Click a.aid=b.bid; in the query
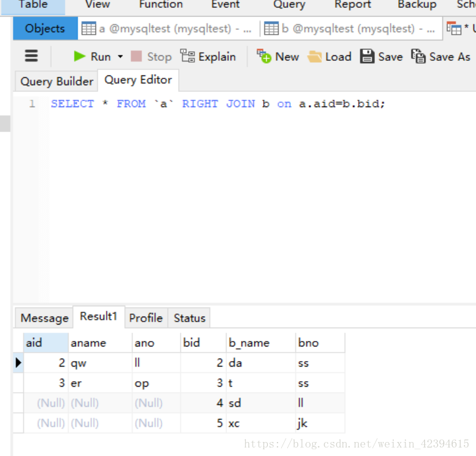The image size is (476, 456). [342, 104]
